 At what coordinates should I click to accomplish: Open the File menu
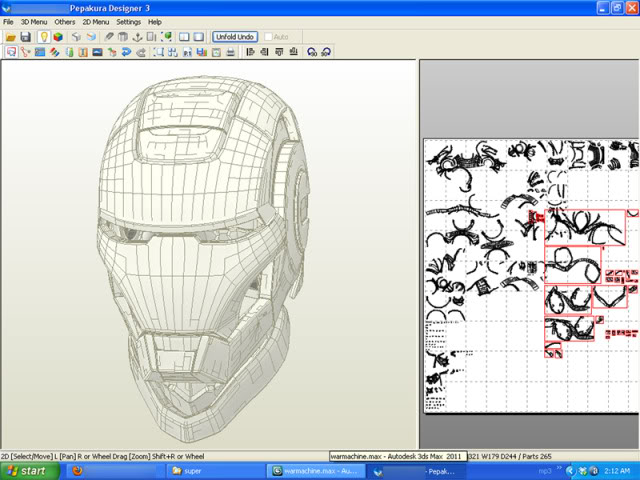point(8,21)
